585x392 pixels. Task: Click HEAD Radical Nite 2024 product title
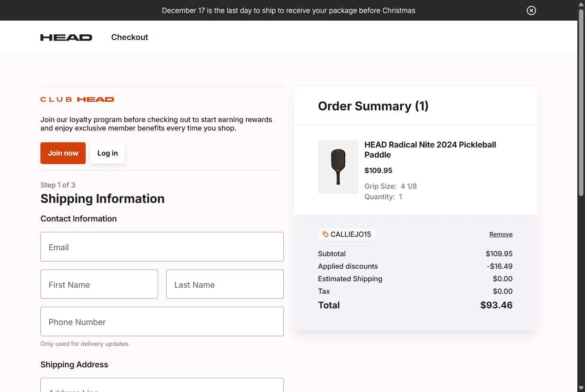point(430,150)
